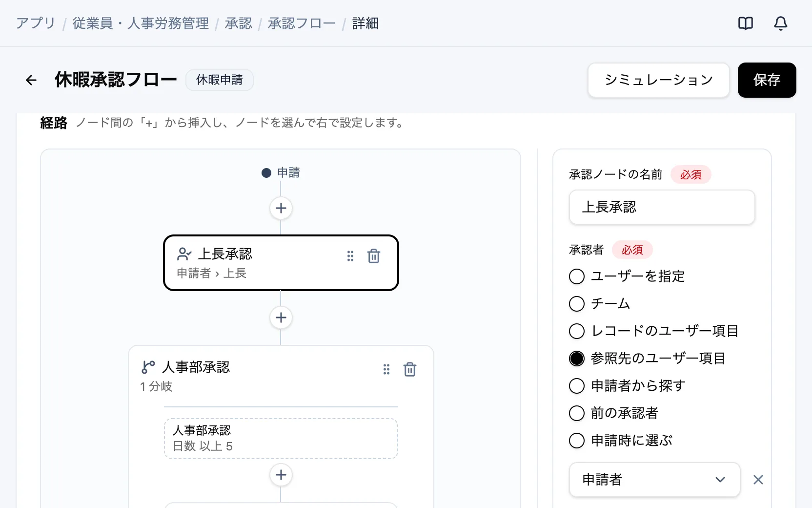Image resolution: width=812 pixels, height=508 pixels.
Task: Open notifications bell
Action: pos(781,23)
